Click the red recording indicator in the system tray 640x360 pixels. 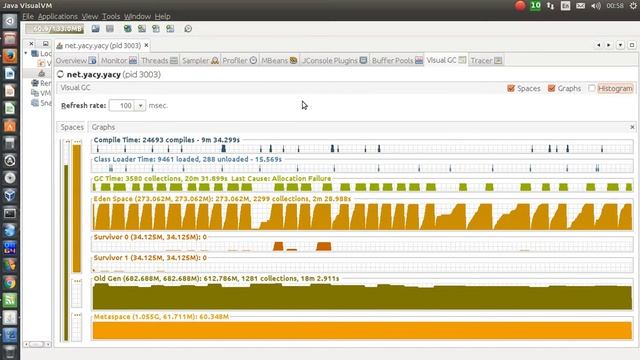(520, 6)
